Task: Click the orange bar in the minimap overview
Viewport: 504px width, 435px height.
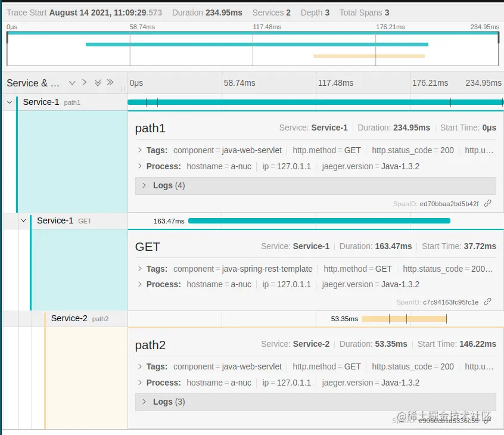Action: click(369, 56)
